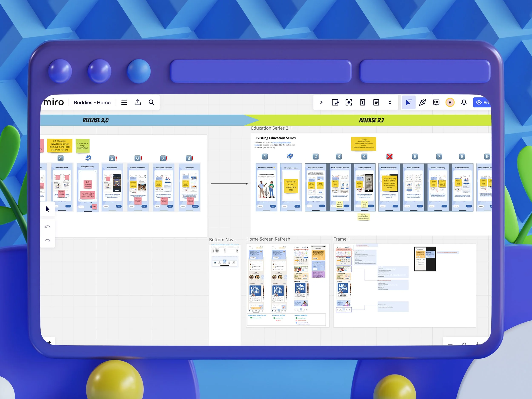Open the comments panel
The image size is (532, 399).
tap(436, 102)
